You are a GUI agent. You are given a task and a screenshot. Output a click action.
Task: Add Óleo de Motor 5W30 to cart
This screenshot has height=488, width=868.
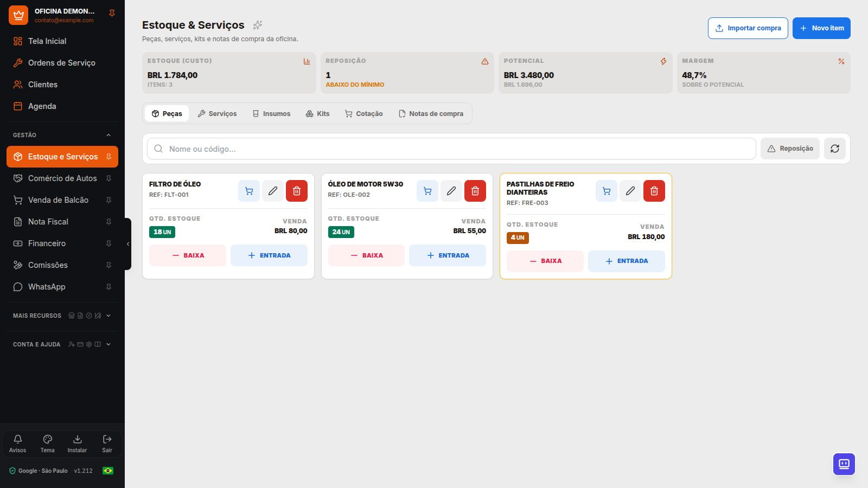pyautogui.click(x=427, y=191)
